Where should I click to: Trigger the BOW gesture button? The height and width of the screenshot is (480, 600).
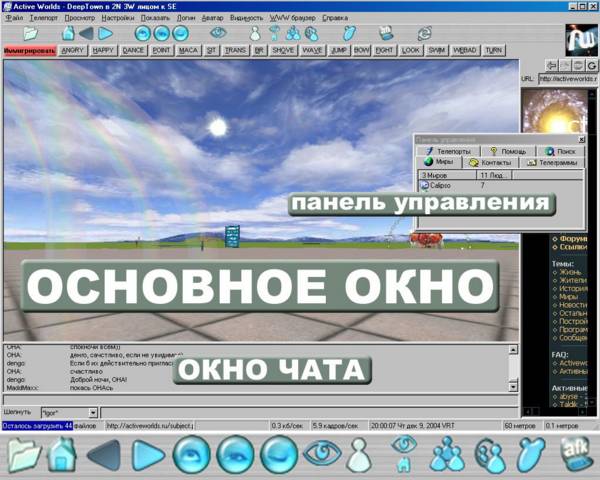pos(361,51)
